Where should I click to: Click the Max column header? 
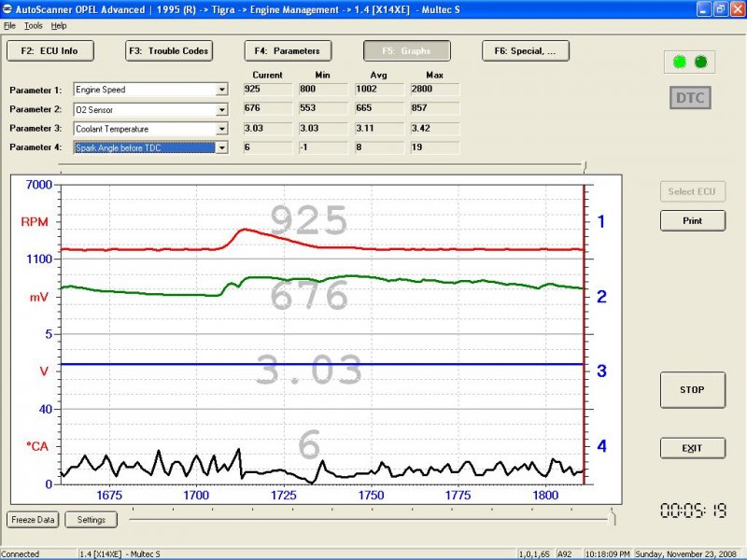point(434,75)
